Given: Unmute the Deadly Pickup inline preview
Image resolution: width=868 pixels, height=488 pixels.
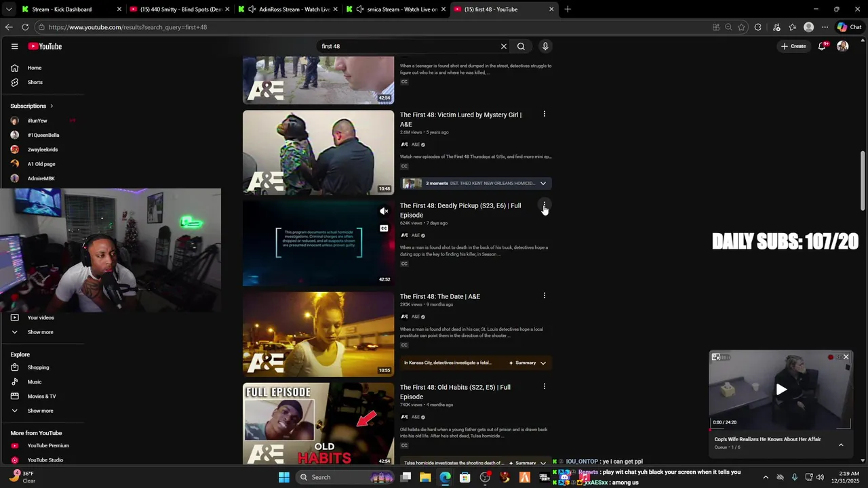Looking at the screenshot, I should click(384, 211).
